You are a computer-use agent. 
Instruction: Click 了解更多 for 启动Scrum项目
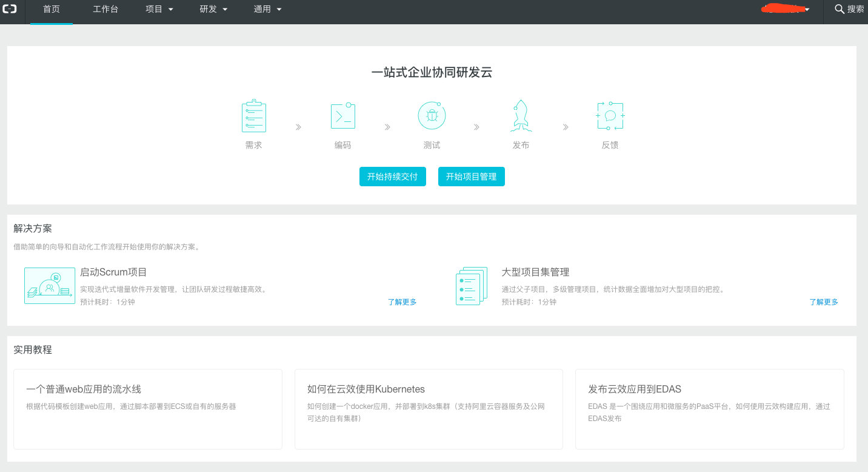402,302
